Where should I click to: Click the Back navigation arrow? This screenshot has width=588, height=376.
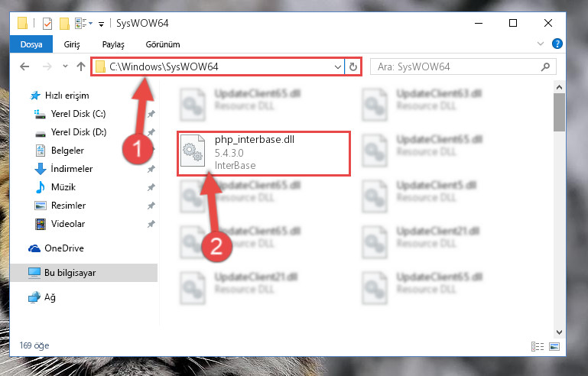tap(24, 66)
